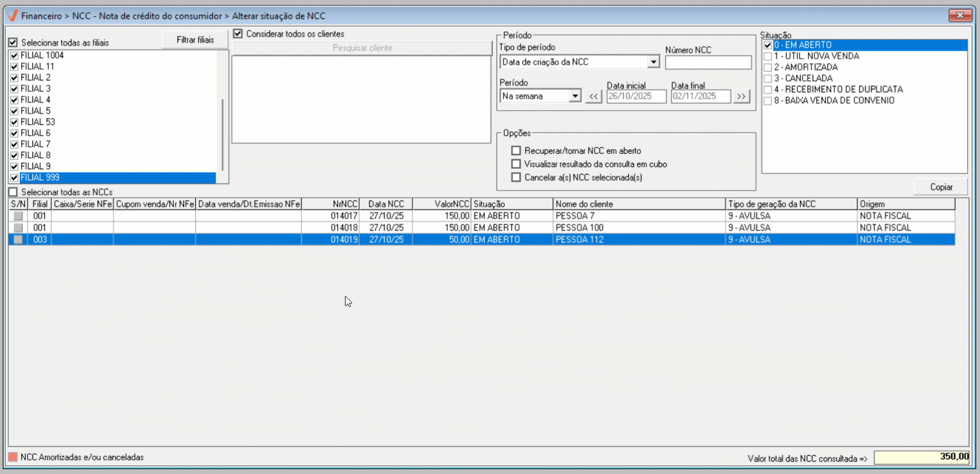980x474 pixels.
Task: Click the red NCC Amortizadas legend square
Action: point(13,457)
